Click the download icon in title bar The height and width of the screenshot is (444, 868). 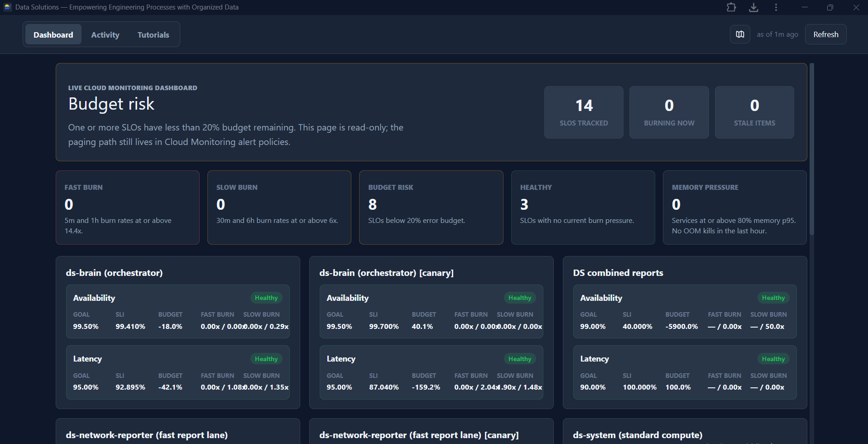753,7
